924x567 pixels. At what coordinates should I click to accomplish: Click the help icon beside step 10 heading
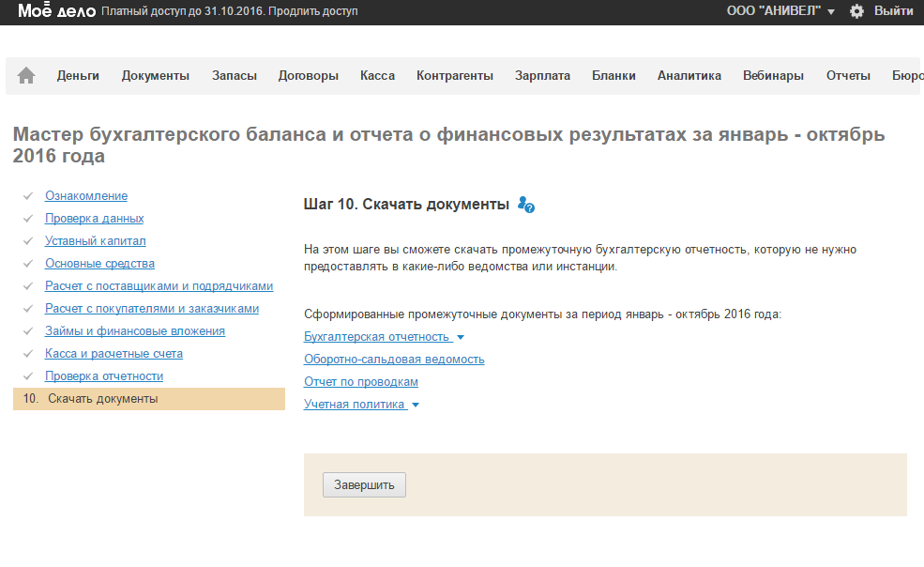526,205
